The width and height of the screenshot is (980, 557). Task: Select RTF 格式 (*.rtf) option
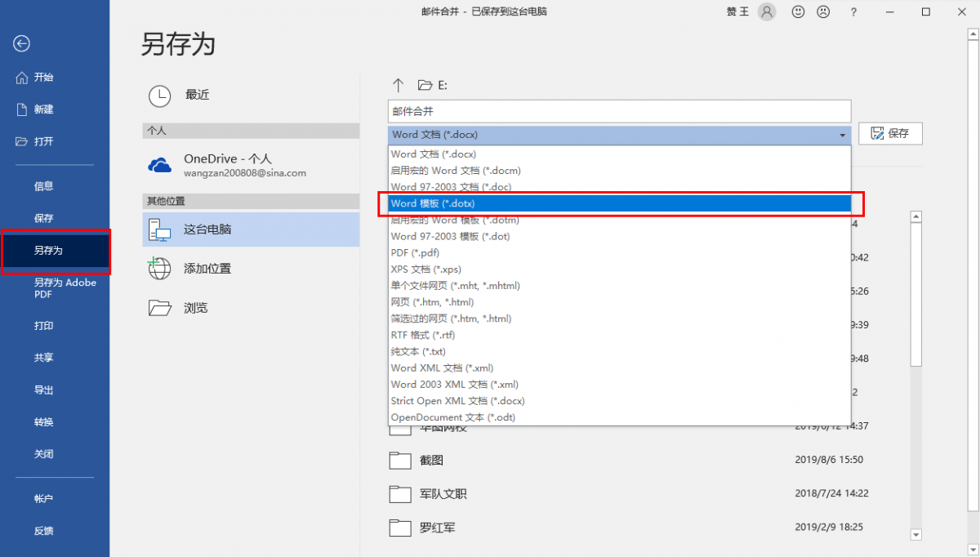click(620, 335)
